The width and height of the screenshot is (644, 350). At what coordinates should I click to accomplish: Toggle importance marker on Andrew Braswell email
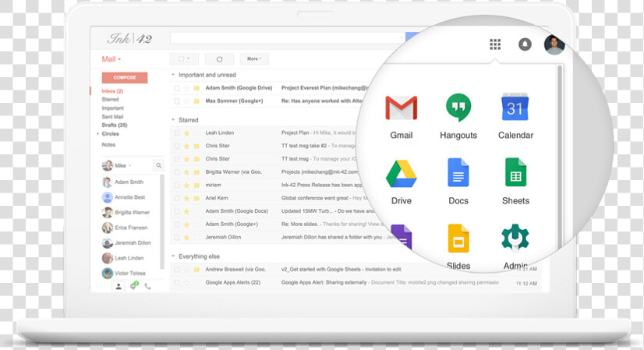[196, 270]
